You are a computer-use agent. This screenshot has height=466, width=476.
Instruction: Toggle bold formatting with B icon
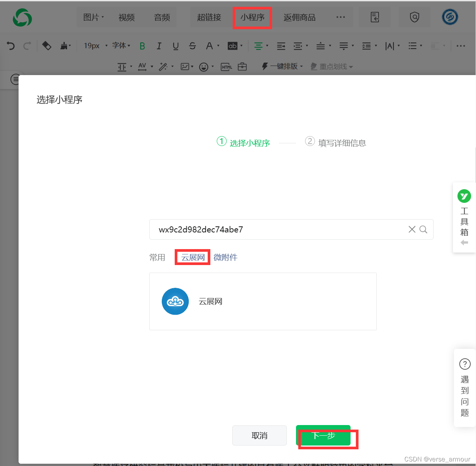click(142, 46)
